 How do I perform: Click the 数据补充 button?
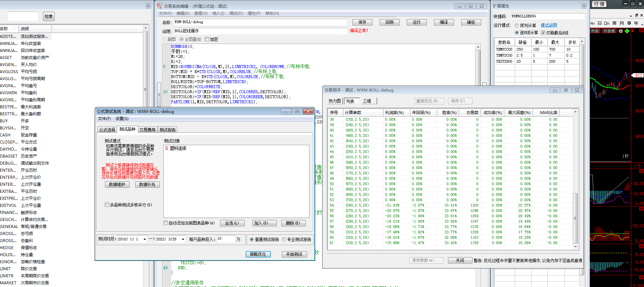point(147,184)
